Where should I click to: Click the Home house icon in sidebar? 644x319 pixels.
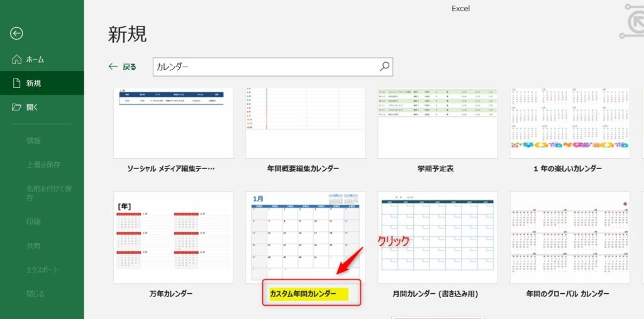pos(17,59)
